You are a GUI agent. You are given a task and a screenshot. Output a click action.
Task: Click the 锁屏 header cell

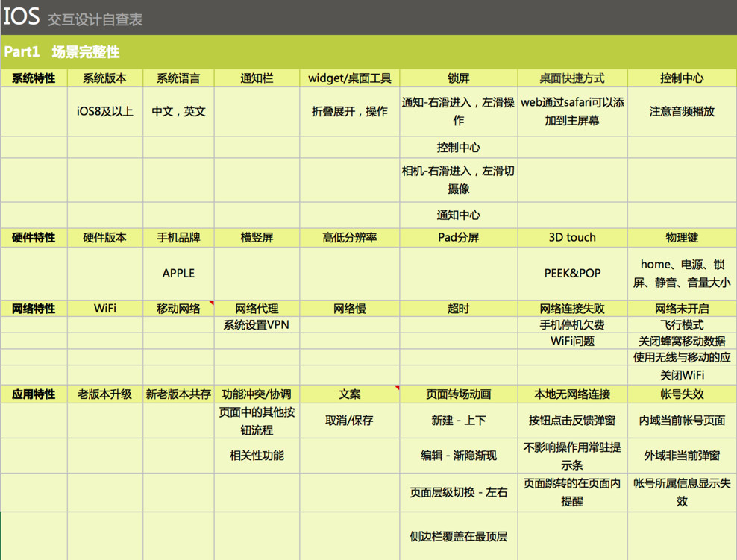click(459, 78)
